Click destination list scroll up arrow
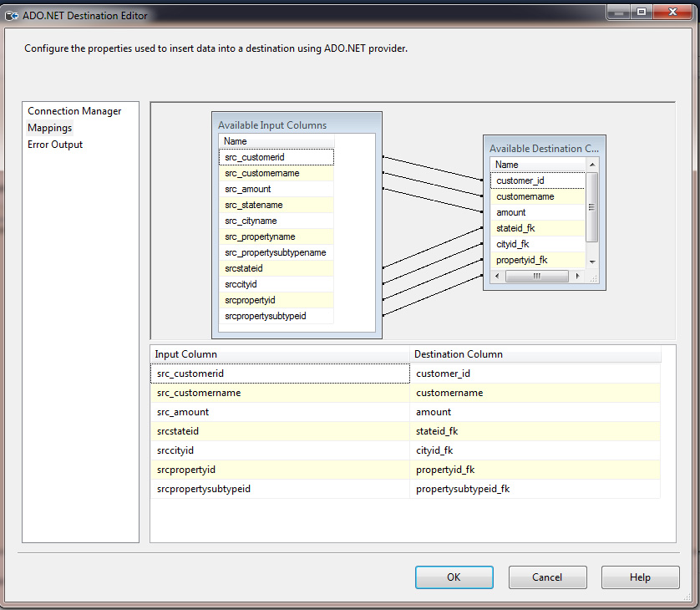 [592, 165]
